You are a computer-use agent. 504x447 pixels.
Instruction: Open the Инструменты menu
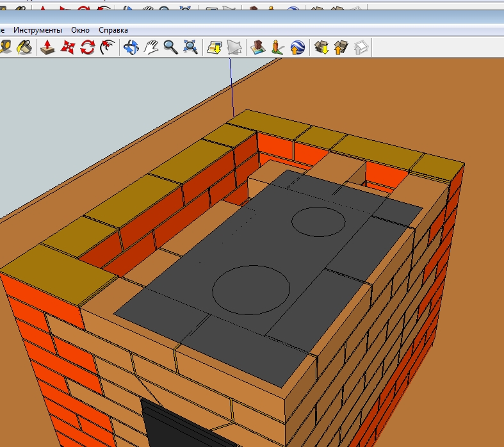38,30
